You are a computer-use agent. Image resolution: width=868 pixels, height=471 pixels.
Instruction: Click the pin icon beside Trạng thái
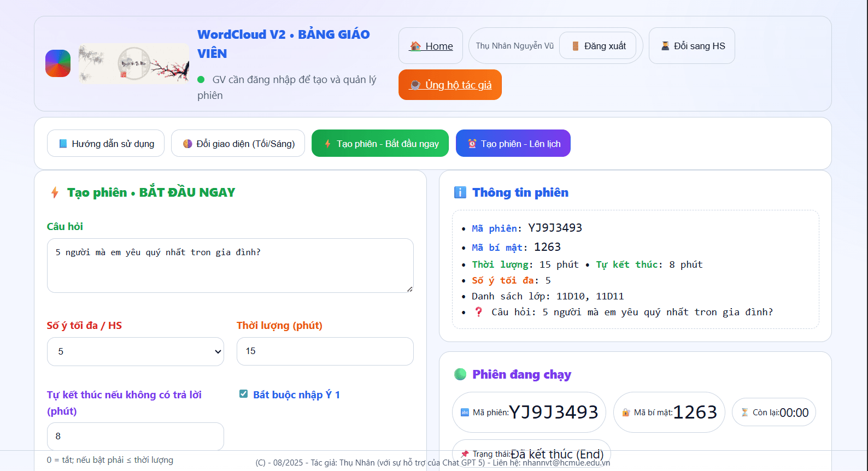pos(465,454)
